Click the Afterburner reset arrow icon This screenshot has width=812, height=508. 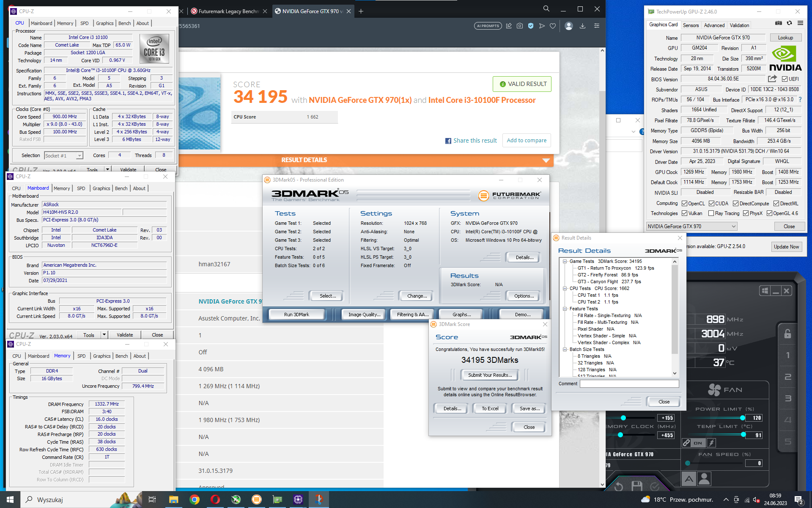(x=618, y=486)
